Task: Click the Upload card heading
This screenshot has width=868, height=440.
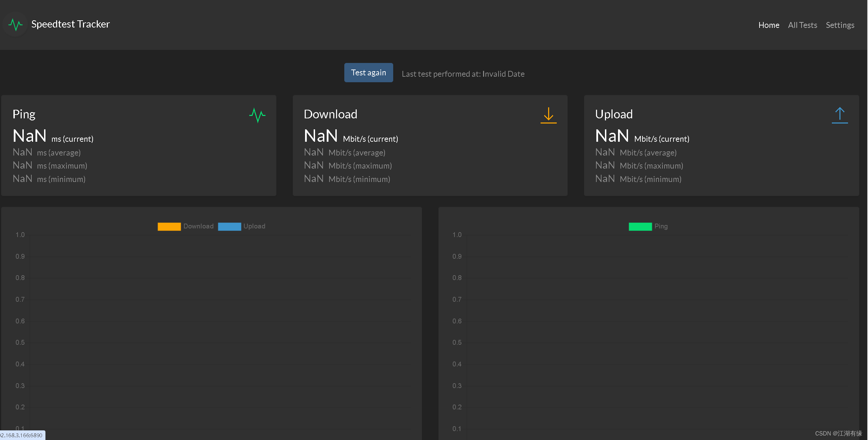Action: (614, 114)
